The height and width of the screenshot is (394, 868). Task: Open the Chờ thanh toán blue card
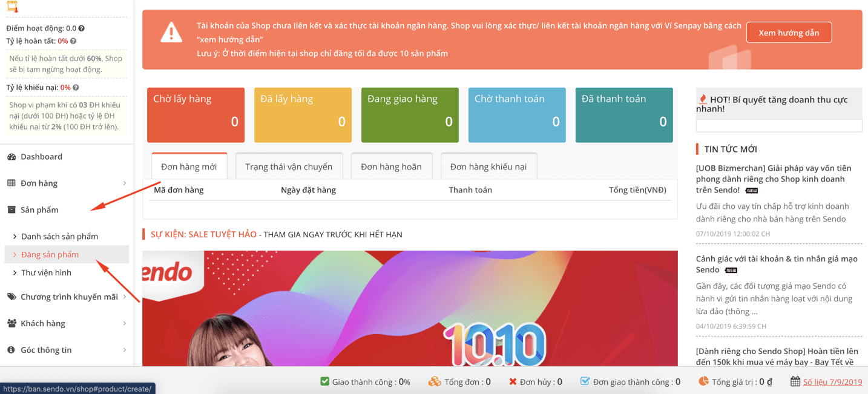[x=517, y=115]
